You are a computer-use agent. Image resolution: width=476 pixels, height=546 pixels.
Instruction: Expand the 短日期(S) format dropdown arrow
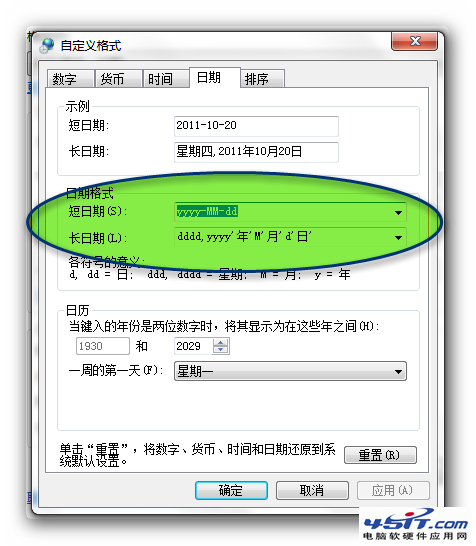point(398,212)
